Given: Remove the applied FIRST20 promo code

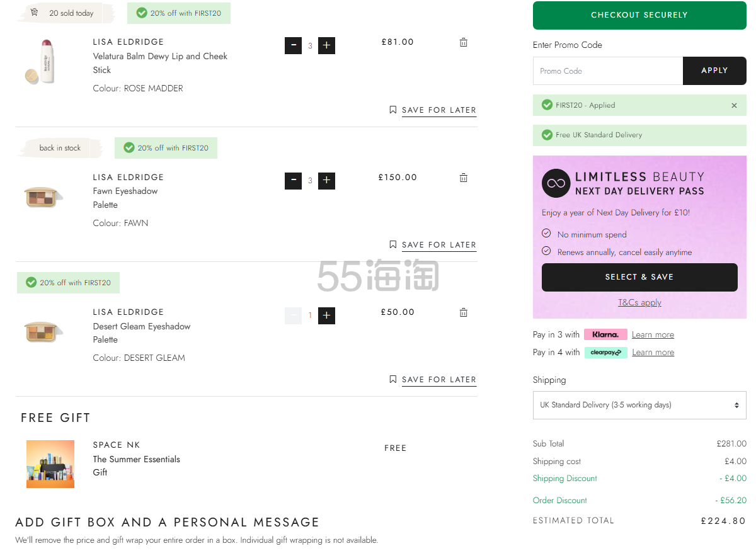Looking at the screenshot, I should pyautogui.click(x=734, y=106).
